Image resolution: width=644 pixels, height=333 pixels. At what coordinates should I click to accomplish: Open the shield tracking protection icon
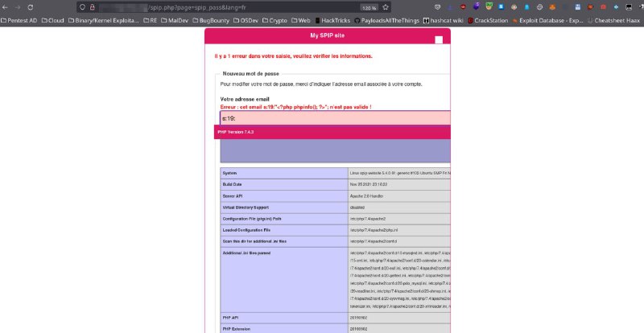click(83, 7)
